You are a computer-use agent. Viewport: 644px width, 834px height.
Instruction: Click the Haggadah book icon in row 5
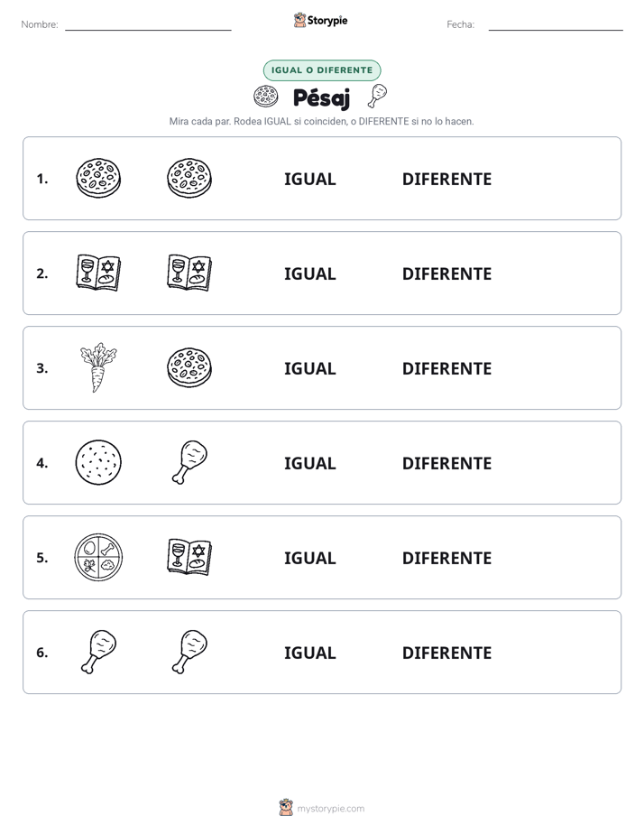pyautogui.click(x=189, y=557)
